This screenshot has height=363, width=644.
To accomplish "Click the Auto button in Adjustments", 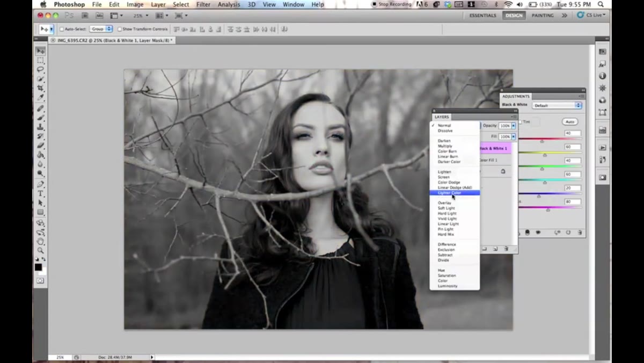I will click(x=569, y=122).
